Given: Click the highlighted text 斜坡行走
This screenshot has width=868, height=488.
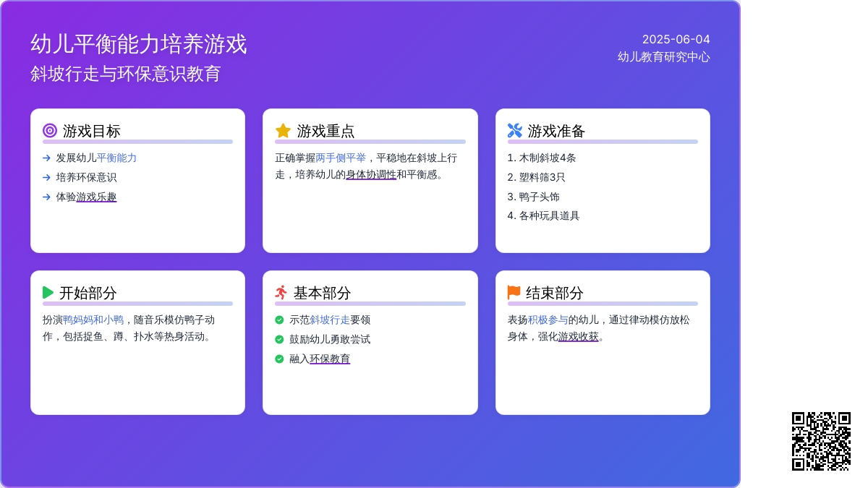Looking at the screenshot, I should pos(330,320).
